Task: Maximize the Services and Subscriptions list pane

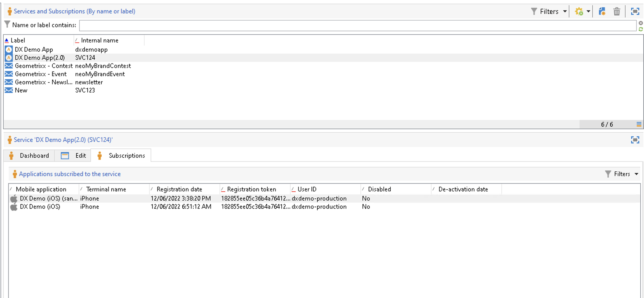Action: (x=635, y=11)
